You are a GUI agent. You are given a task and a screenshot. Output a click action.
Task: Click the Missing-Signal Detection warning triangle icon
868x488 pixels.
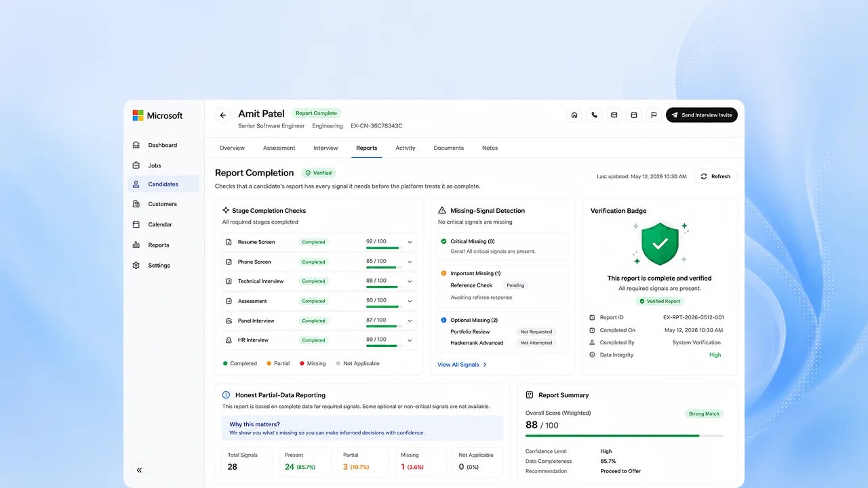tap(442, 211)
